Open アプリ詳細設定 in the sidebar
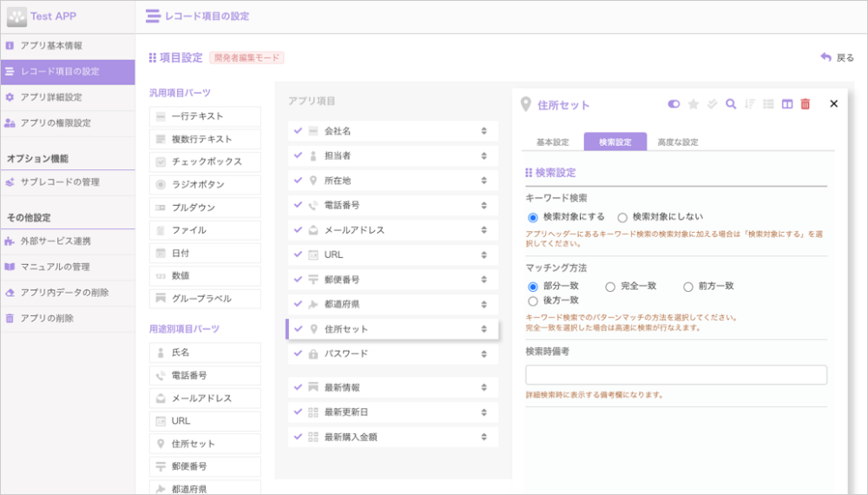868x495 pixels. click(68, 97)
